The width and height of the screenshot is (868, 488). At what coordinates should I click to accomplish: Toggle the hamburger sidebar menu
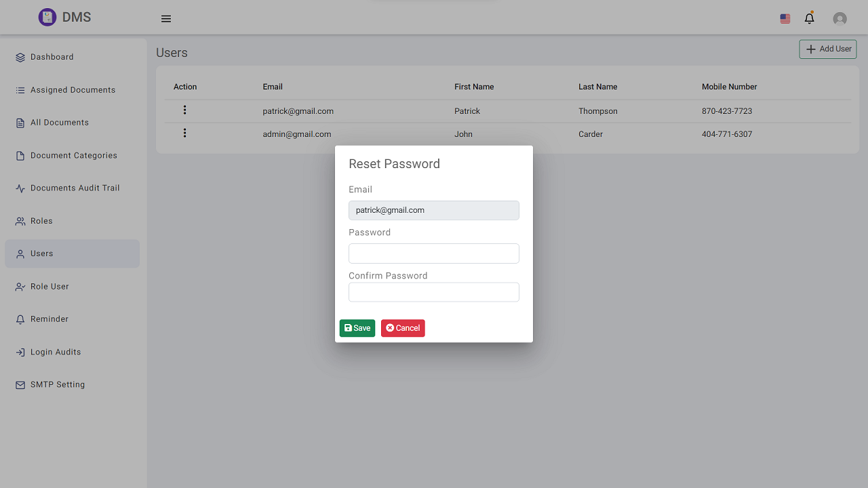[x=166, y=19]
